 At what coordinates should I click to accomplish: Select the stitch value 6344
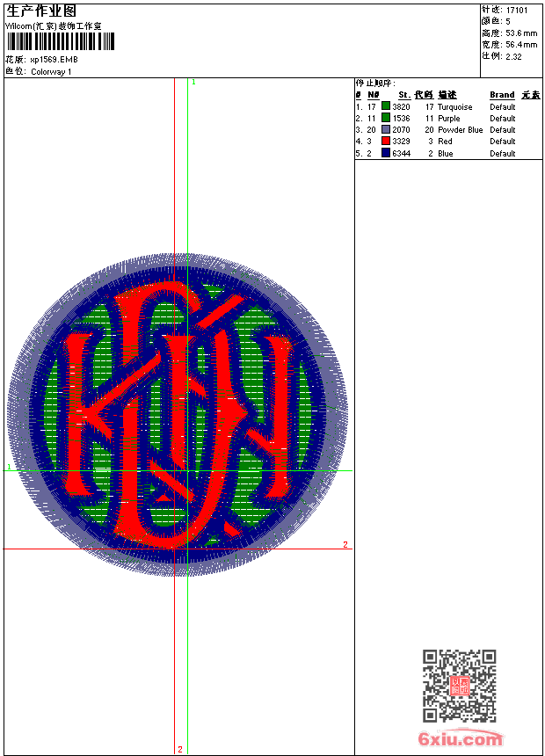click(x=401, y=154)
